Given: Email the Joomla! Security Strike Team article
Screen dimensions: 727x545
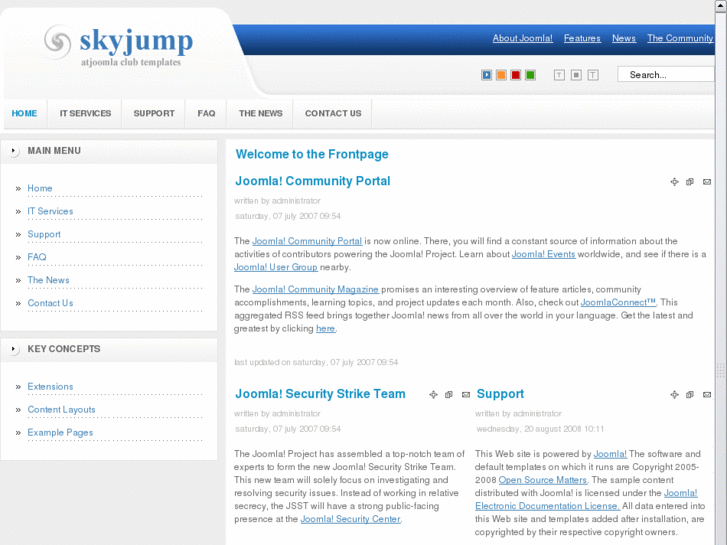Looking at the screenshot, I should tap(466, 395).
